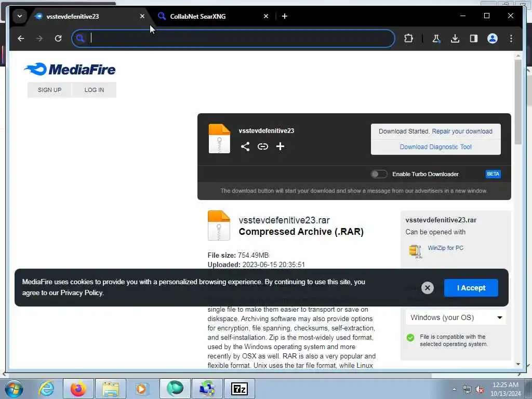Click the BETA badge
This screenshot has width=532, height=399.
click(x=493, y=174)
